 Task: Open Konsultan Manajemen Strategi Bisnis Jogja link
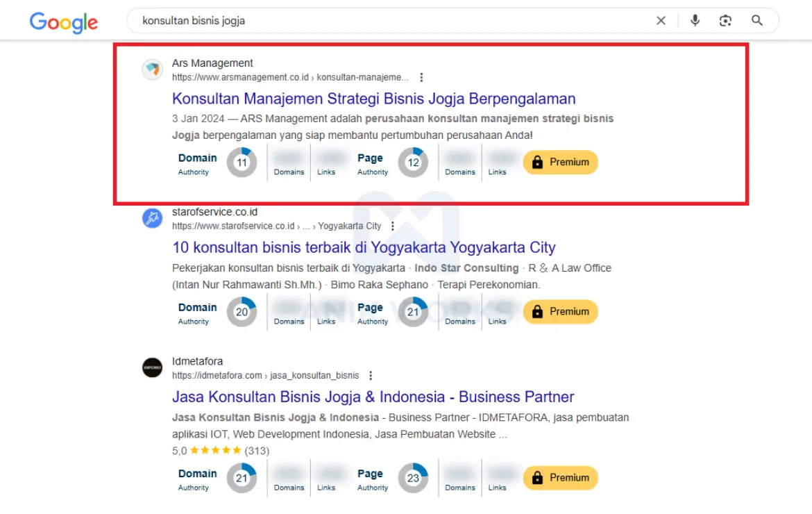click(373, 99)
